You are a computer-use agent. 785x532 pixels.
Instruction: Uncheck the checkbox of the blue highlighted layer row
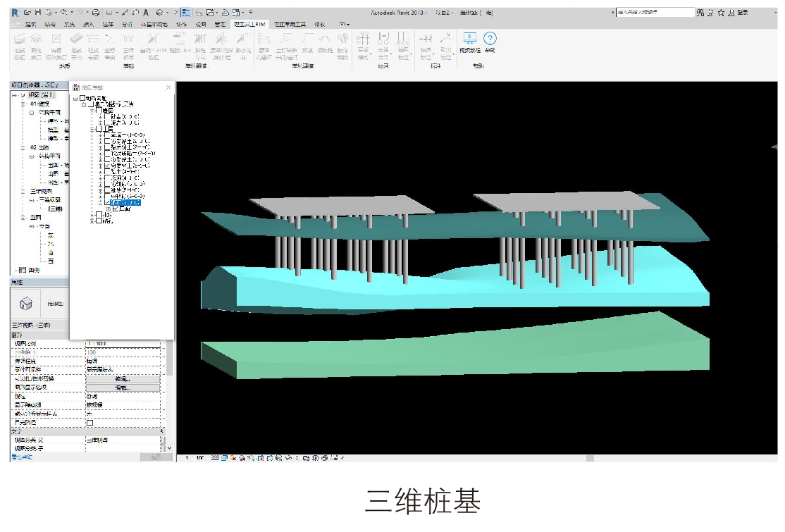click(107, 203)
